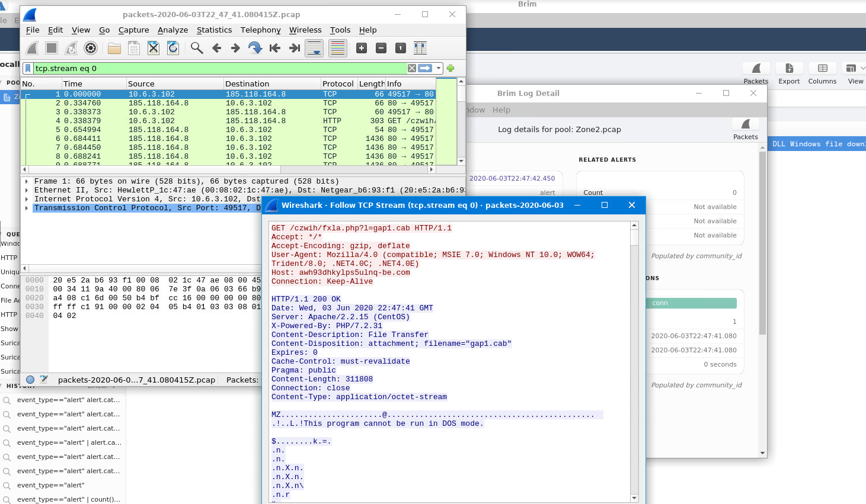Expand Transmission Control Protocol row
866x504 pixels.
tap(27, 208)
